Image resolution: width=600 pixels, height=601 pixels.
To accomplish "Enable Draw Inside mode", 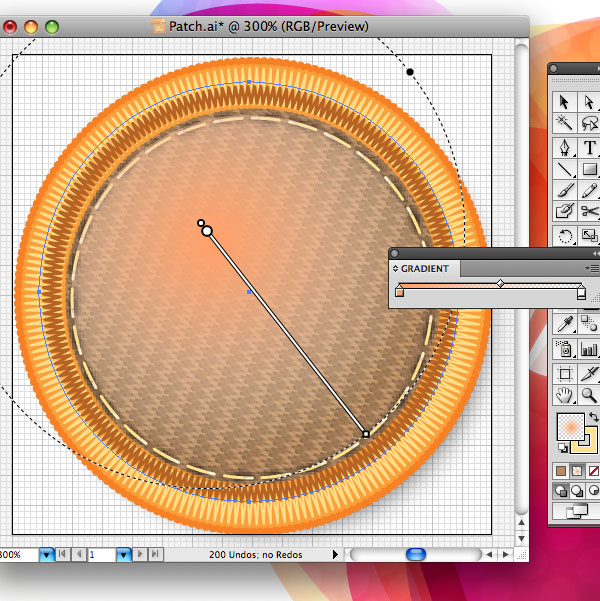I will (593, 491).
